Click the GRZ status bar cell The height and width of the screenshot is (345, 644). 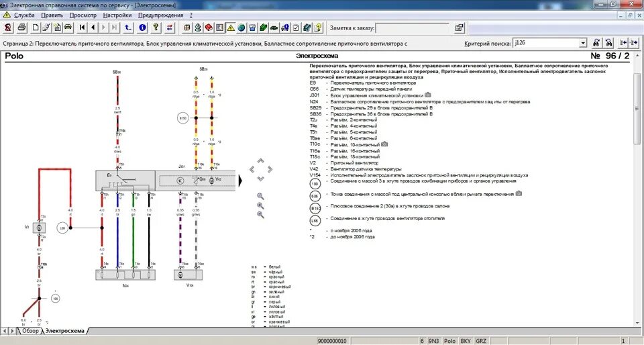481,341
